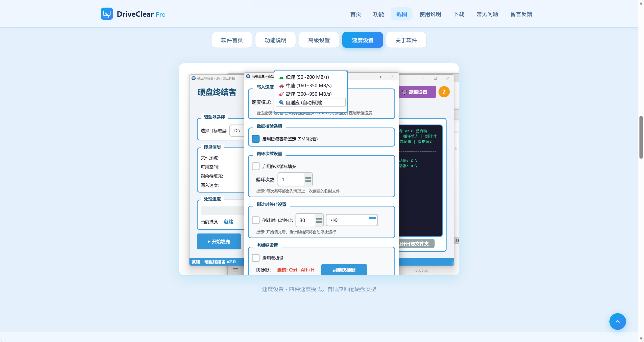Viewport: 644px width, 342px height.
Task: Click the turtle icon beside 低速
Action: 281,77
